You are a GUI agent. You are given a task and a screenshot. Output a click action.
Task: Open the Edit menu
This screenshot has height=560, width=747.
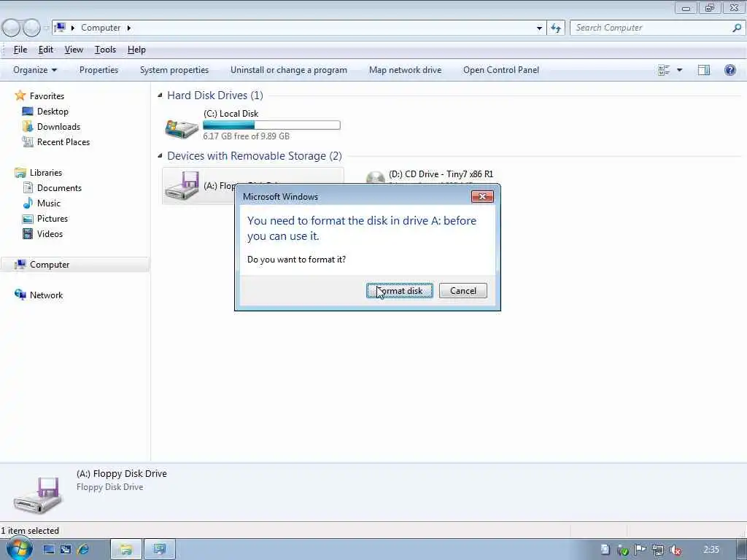(46, 50)
